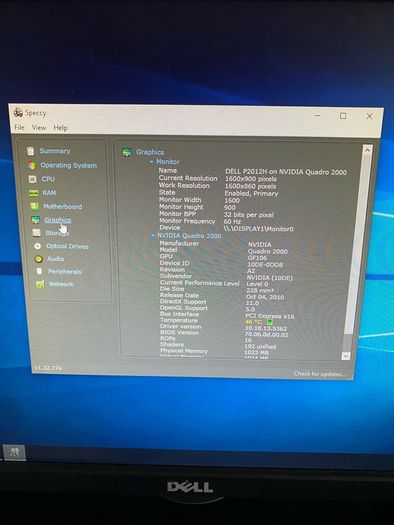Click the Motherboard icon in sidebar
Viewport: 394px width, 525px height.
pos(35,206)
